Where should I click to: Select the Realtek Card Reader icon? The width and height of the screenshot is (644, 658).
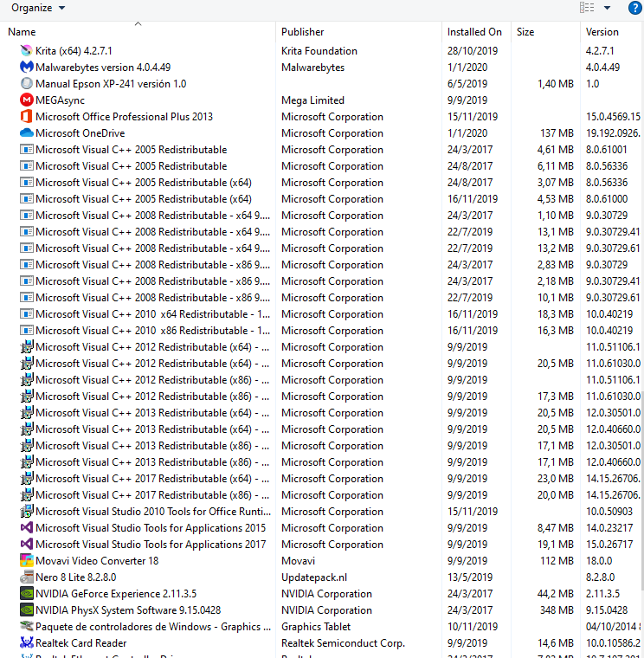click(27, 643)
